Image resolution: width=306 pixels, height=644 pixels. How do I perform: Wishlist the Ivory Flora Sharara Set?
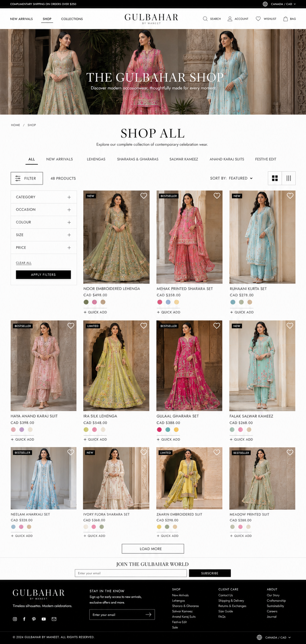pos(144,452)
